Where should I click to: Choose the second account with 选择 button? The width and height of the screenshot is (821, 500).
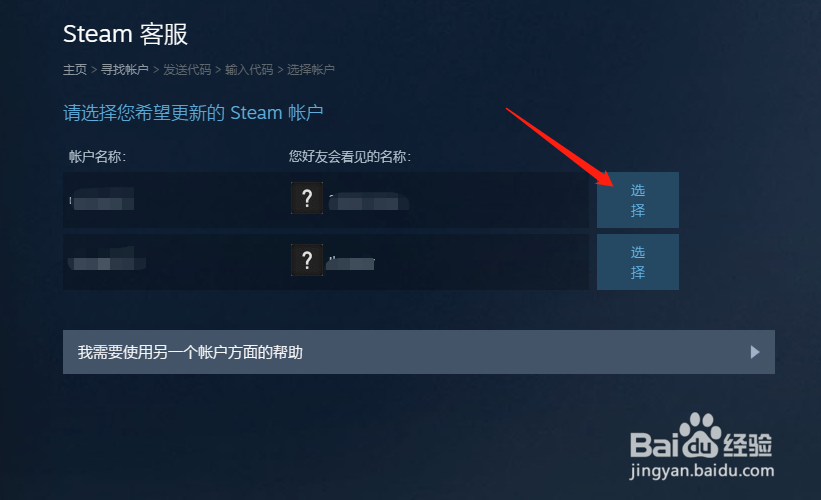(638, 262)
